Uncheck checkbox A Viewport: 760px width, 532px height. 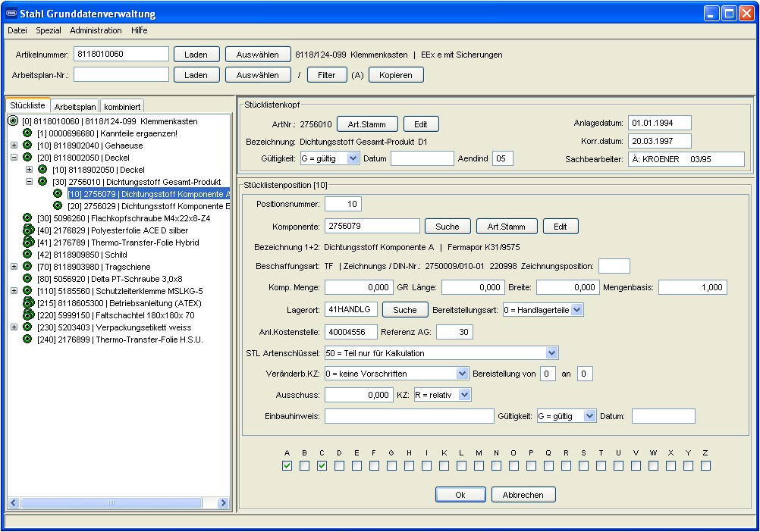pos(287,465)
